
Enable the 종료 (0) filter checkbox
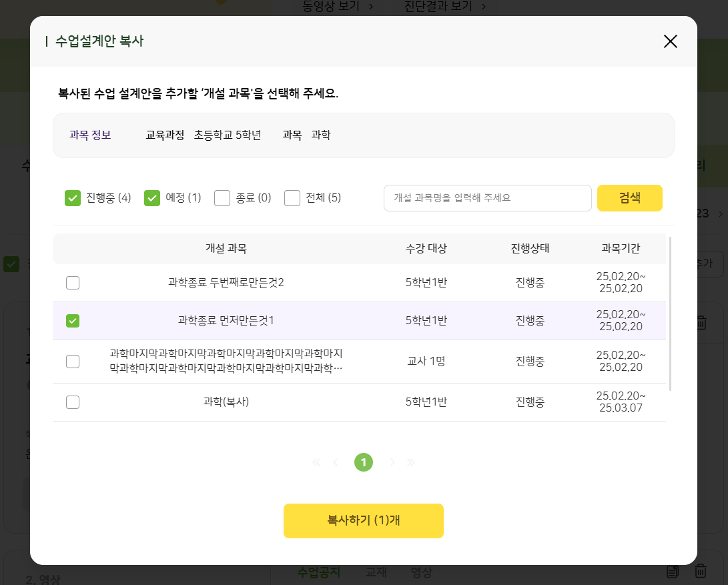tap(222, 198)
